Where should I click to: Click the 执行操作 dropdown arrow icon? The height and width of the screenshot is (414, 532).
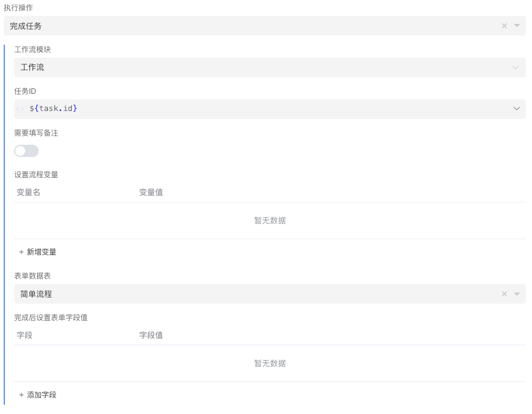point(517,26)
